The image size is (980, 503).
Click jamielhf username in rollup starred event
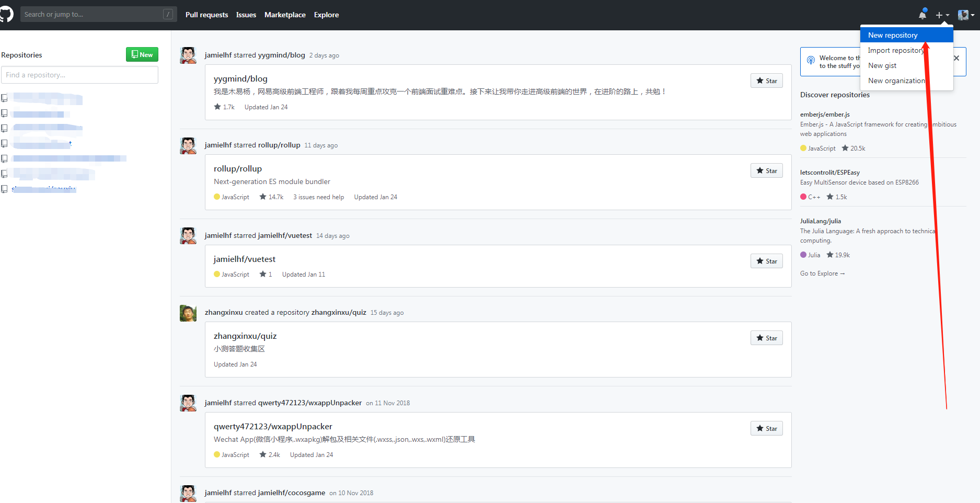(x=218, y=145)
